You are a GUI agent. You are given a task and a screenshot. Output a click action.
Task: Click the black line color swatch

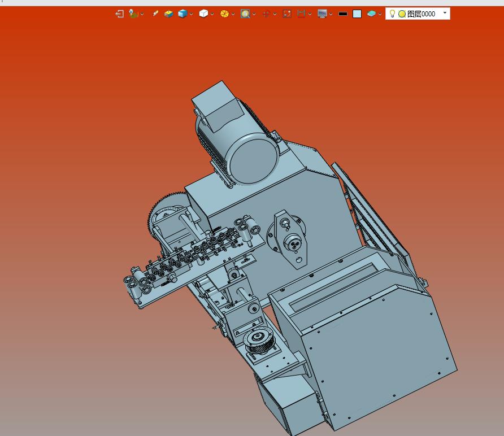coord(343,14)
